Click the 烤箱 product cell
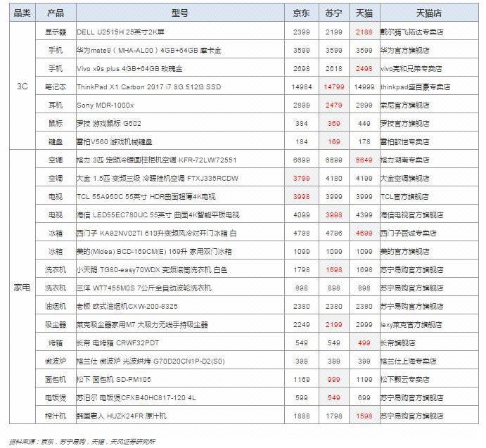The width and height of the screenshot is (486, 448). (56, 343)
